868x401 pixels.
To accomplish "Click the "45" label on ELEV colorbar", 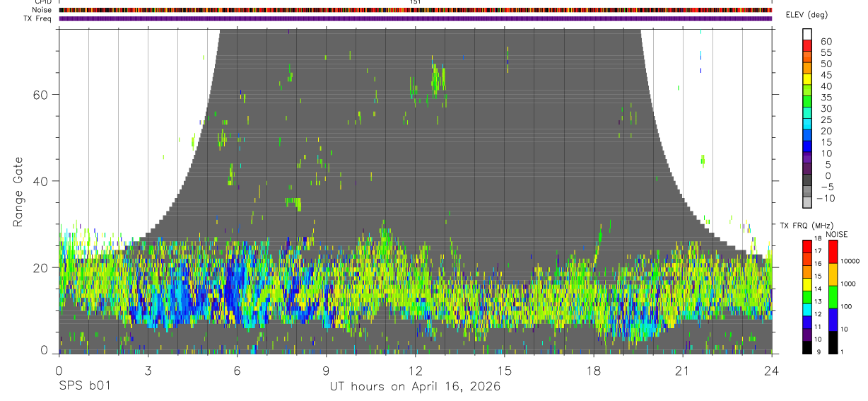I will tap(826, 75).
